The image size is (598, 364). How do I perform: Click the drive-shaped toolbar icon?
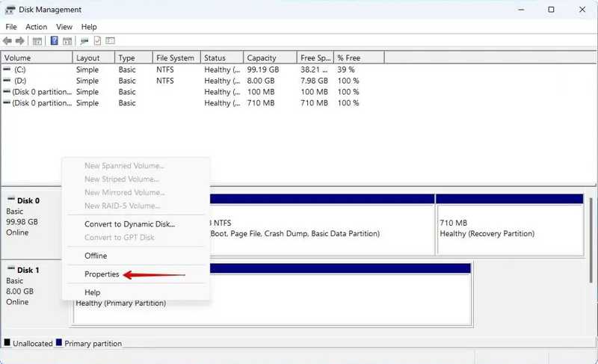click(84, 40)
